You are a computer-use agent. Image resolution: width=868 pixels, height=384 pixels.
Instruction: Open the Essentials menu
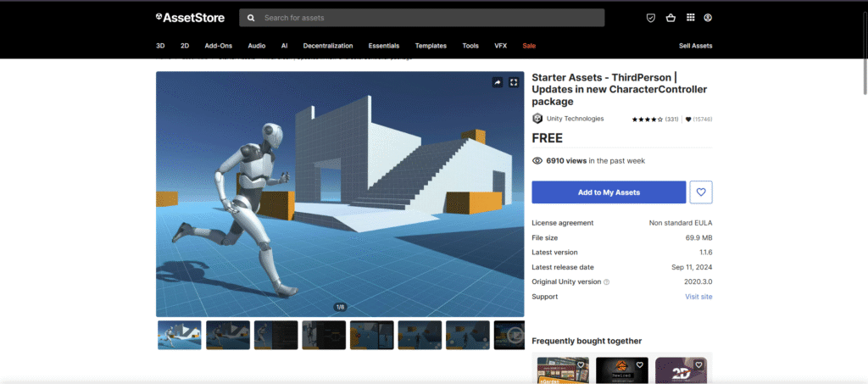point(384,46)
